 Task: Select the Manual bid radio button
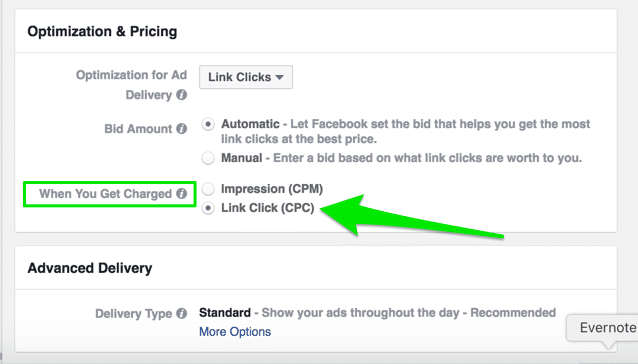pos(208,158)
